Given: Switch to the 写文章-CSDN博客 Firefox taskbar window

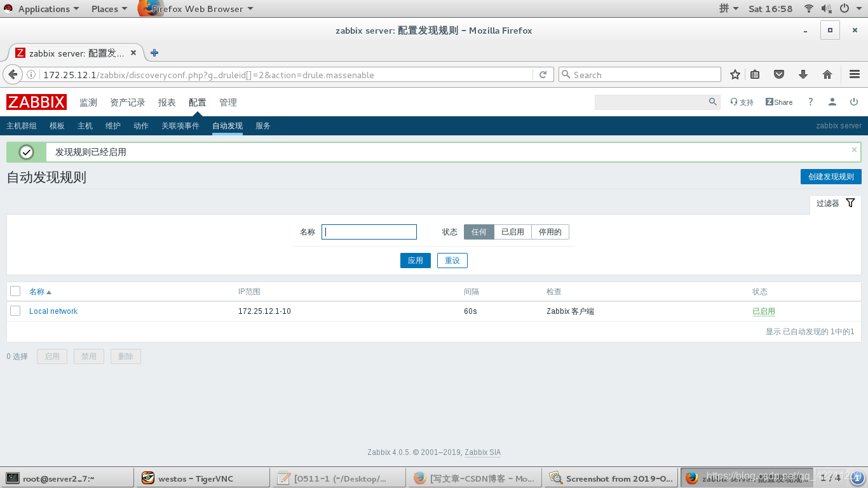Looking at the screenshot, I should pyautogui.click(x=475, y=478).
